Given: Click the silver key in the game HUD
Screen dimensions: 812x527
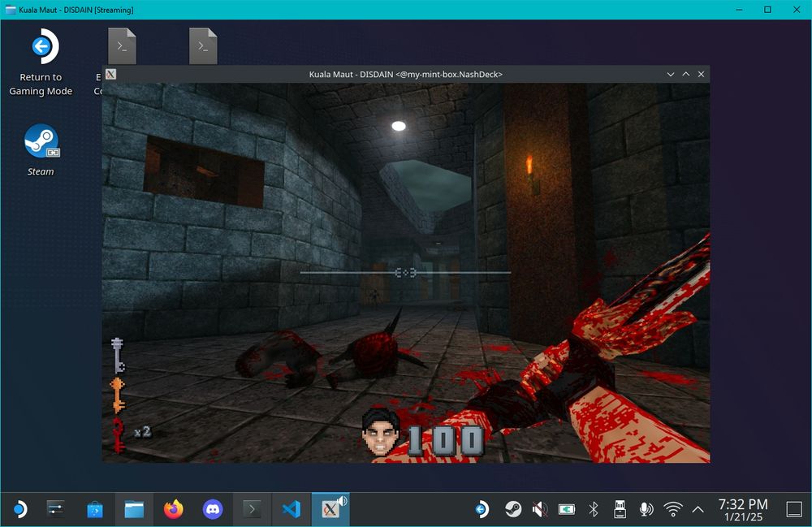Looking at the screenshot, I should pos(118,355).
